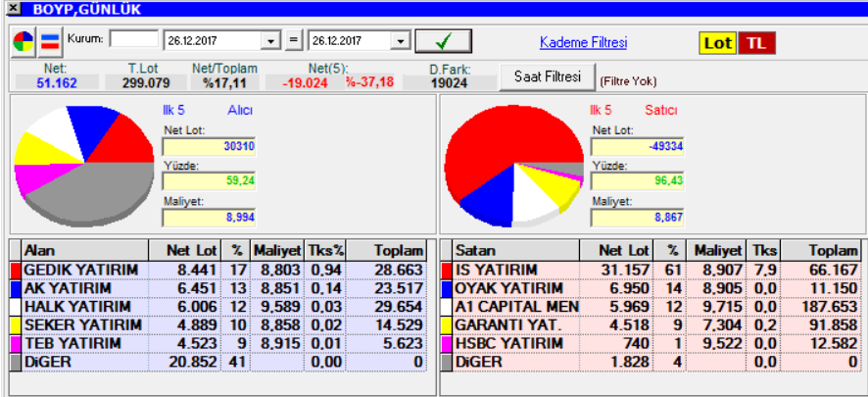Close the BOYP,GÜNLÜK window
Viewport: 868px width, 397px height.
coord(14,8)
